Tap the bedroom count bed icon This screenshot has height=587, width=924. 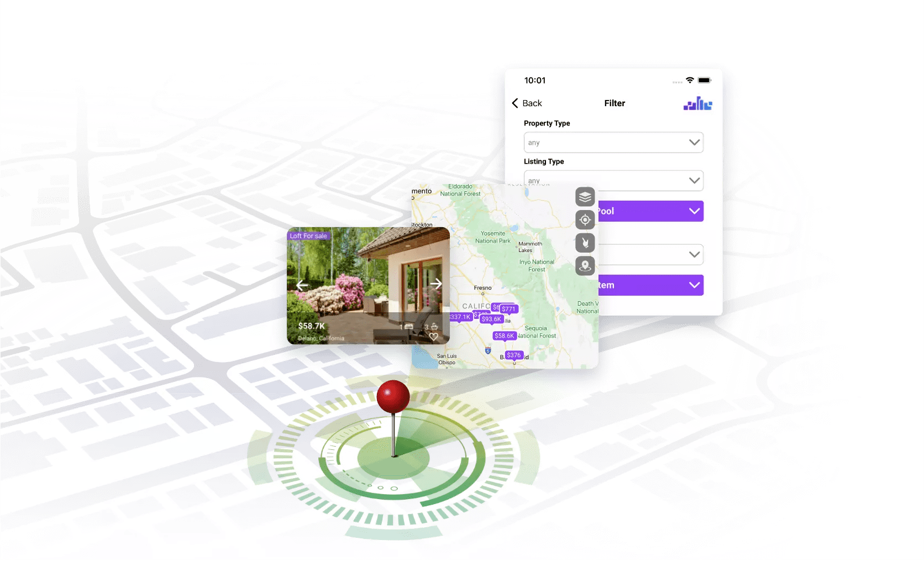click(x=409, y=327)
